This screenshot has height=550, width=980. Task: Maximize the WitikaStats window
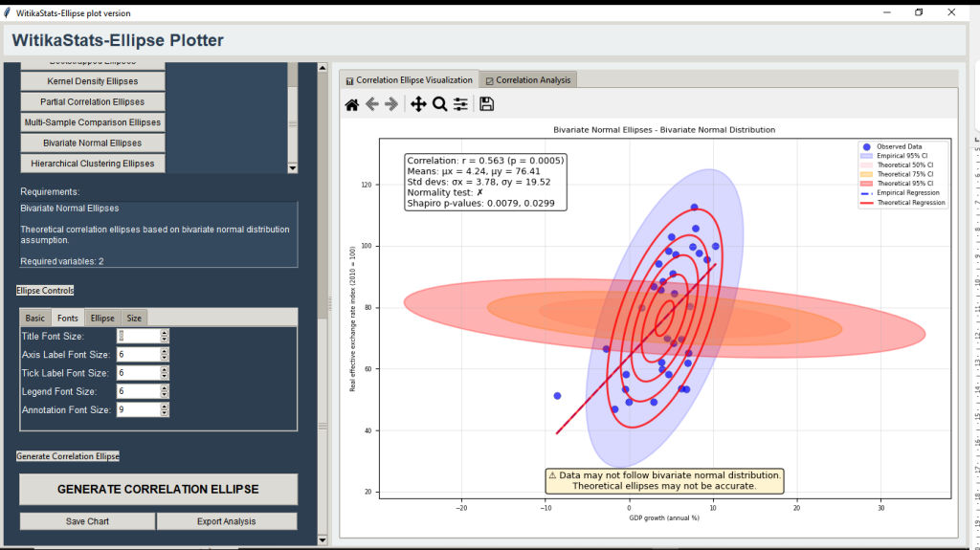[919, 12]
